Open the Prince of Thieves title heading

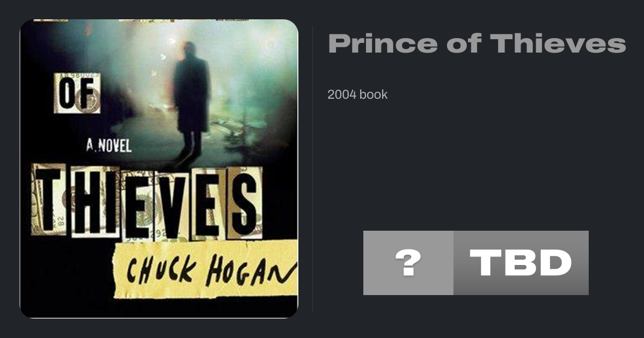[x=477, y=43]
